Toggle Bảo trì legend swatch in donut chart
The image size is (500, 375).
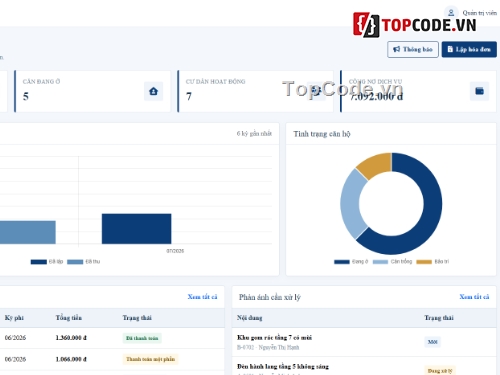(x=424, y=262)
